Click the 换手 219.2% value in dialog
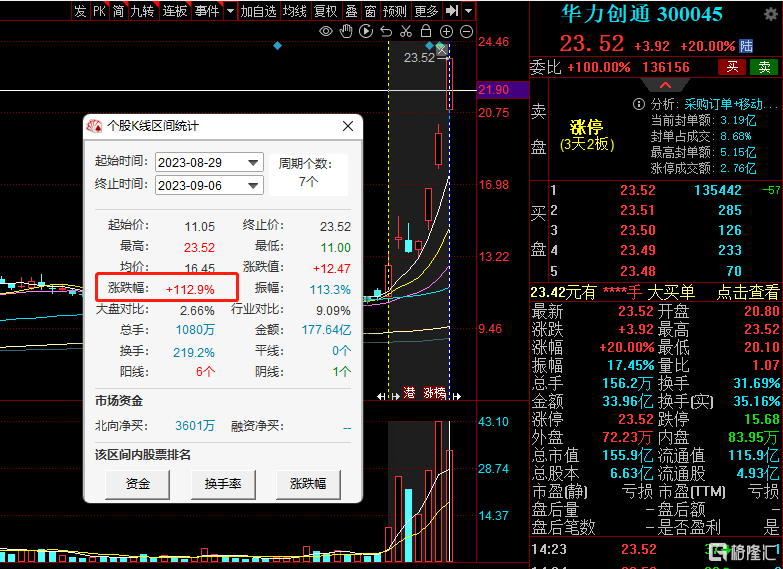 click(x=194, y=352)
